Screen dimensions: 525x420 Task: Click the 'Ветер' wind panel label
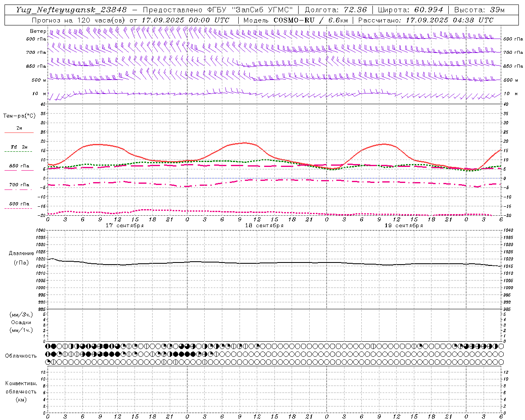(x=38, y=31)
